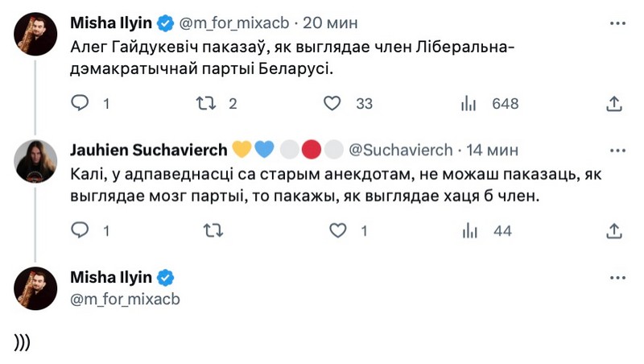View analytics showing 44 views
Viewport: 644px width, 364px height.
click(x=468, y=231)
